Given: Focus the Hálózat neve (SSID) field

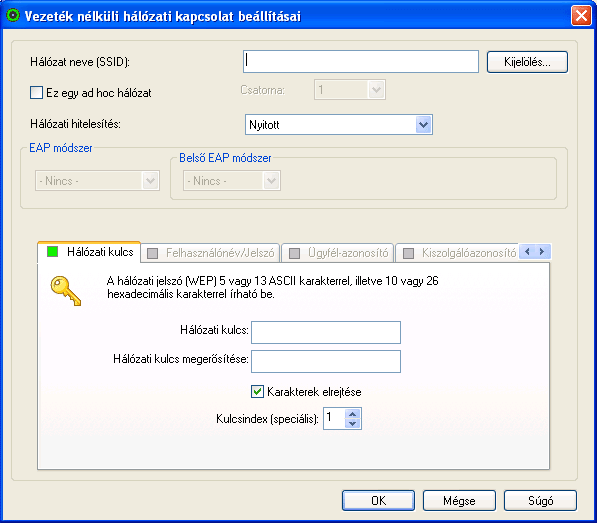Looking at the screenshot, I should point(361,61).
